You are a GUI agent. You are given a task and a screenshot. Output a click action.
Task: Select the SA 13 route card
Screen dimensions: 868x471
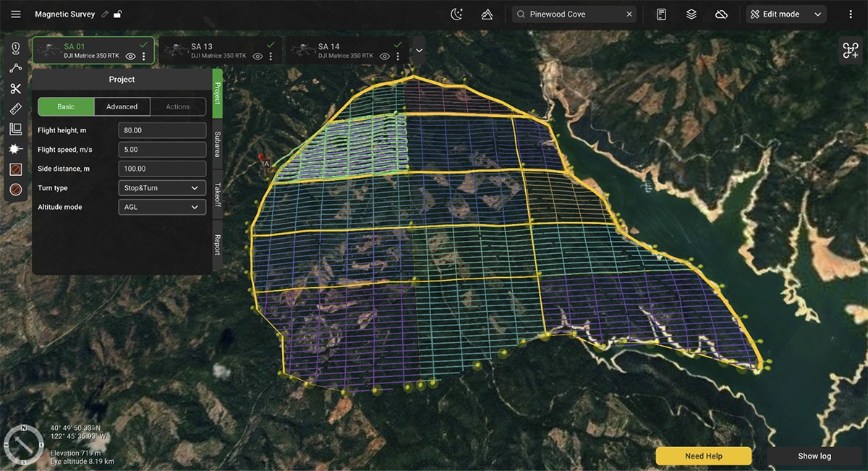[x=221, y=51]
